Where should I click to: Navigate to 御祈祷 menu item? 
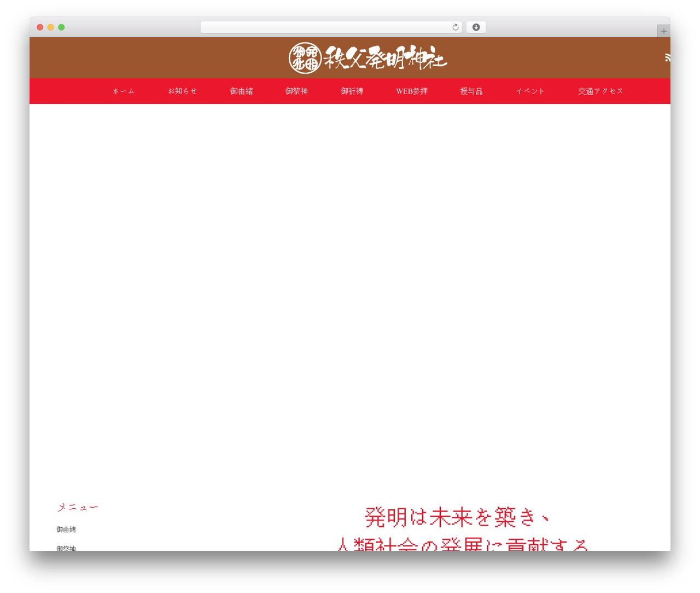tap(352, 91)
